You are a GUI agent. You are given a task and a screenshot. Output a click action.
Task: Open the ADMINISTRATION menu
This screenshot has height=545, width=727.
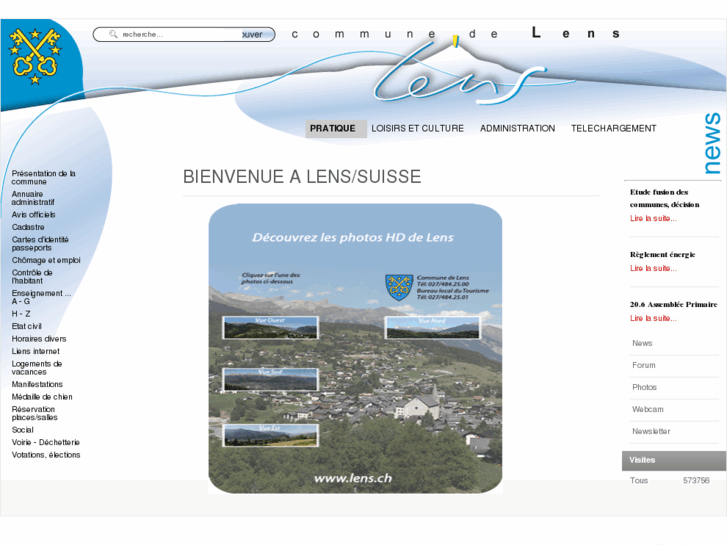coord(517,128)
